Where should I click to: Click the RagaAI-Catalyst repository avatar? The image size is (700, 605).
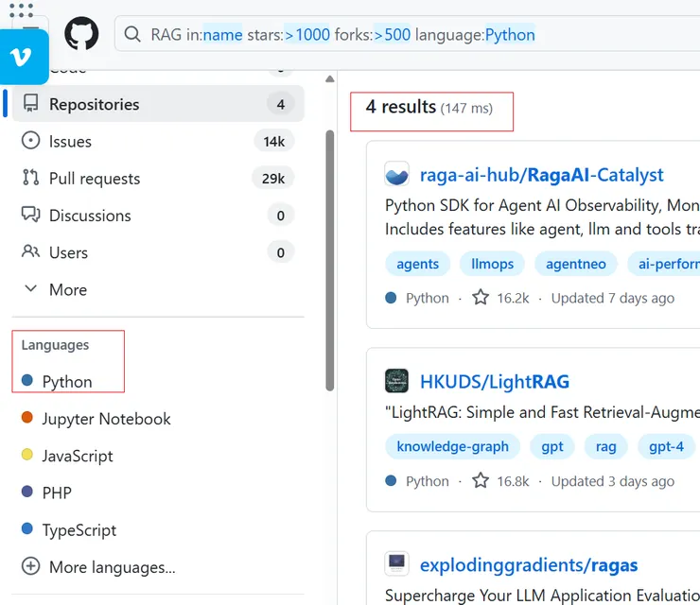coord(397,175)
